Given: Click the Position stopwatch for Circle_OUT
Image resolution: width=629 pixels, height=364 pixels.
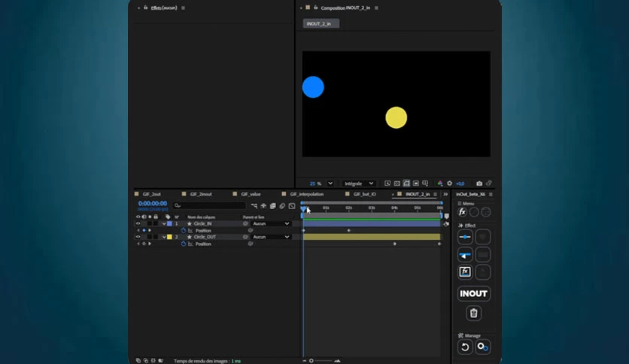Looking at the screenshot, I should pyautogui.click(x=184, y=244).
